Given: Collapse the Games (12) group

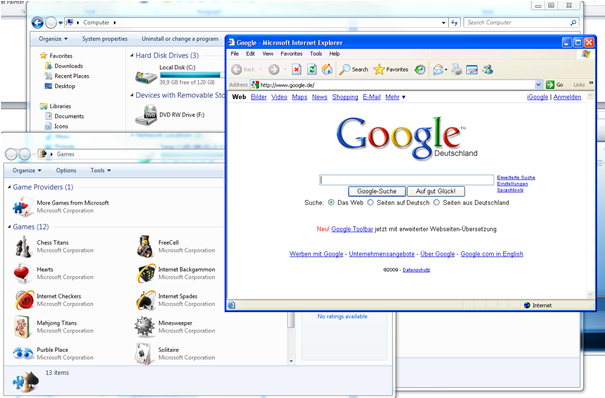Looking at the screenshot, I should click(x=9, y=227).
